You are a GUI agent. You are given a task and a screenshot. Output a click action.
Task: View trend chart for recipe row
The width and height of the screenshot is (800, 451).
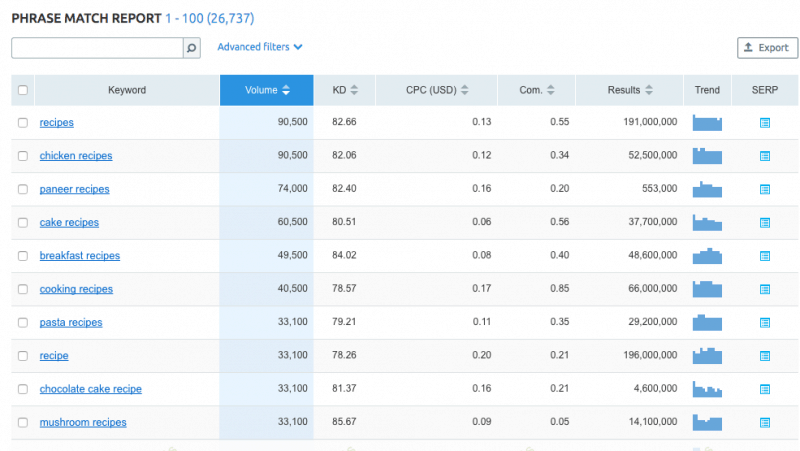click(x=707, y=356)
